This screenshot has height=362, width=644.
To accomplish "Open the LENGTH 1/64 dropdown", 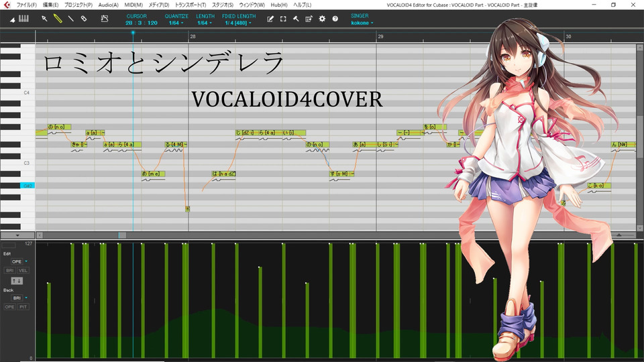I will click(205, 23).
